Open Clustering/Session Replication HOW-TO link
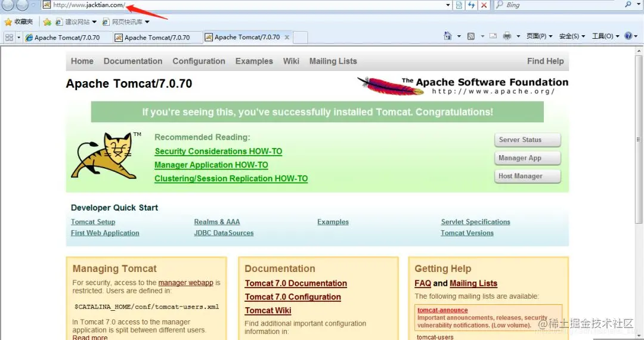 [231, 178]
